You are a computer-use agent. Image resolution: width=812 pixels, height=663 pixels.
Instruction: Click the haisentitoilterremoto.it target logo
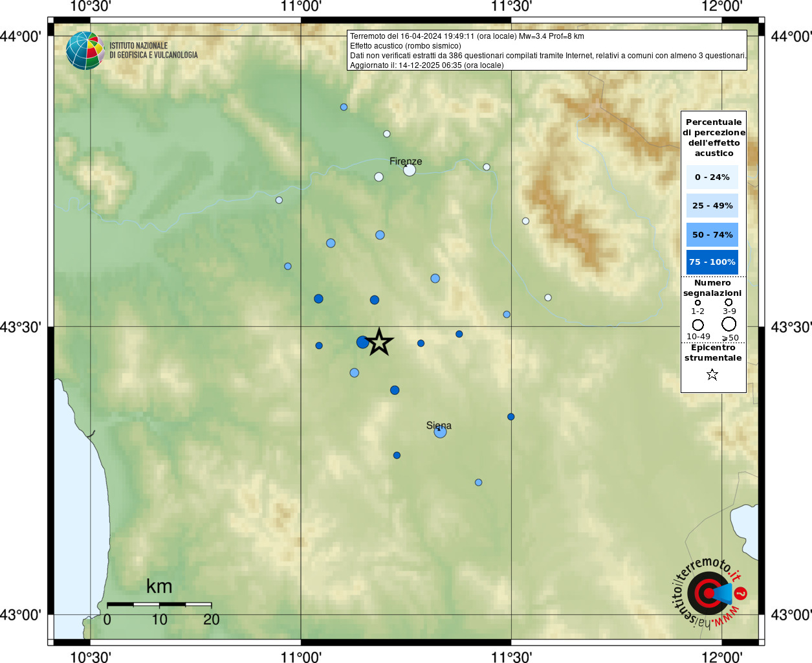[710, 592]
